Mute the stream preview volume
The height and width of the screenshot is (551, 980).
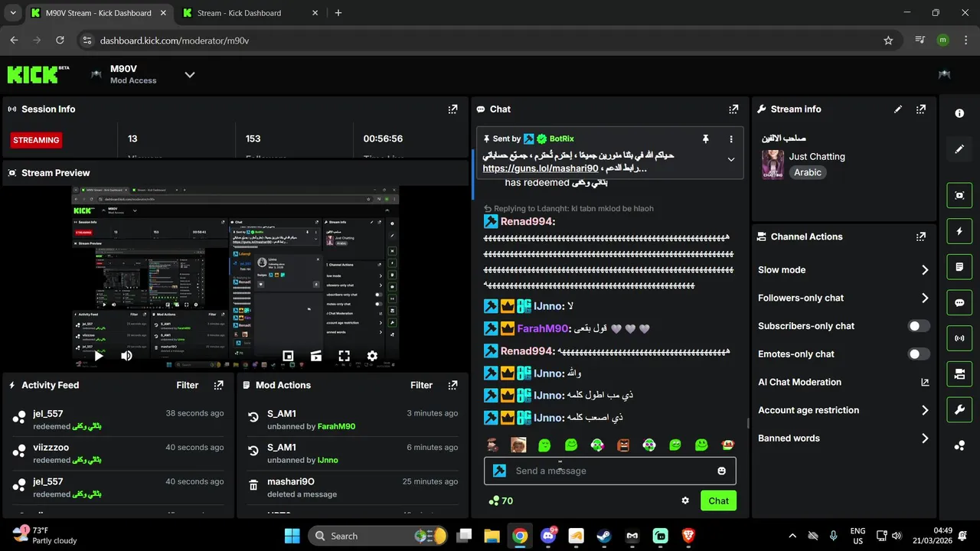pos(126,356)
